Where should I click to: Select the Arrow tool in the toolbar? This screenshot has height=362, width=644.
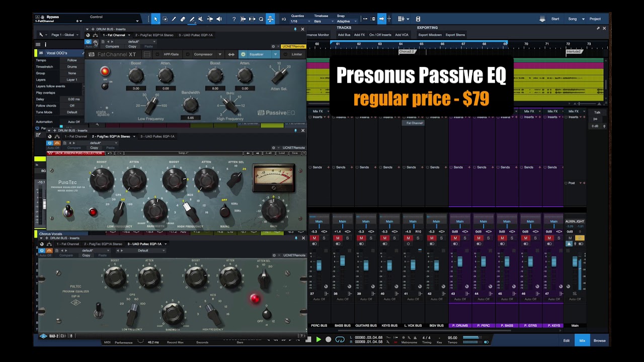pos(155,19)
